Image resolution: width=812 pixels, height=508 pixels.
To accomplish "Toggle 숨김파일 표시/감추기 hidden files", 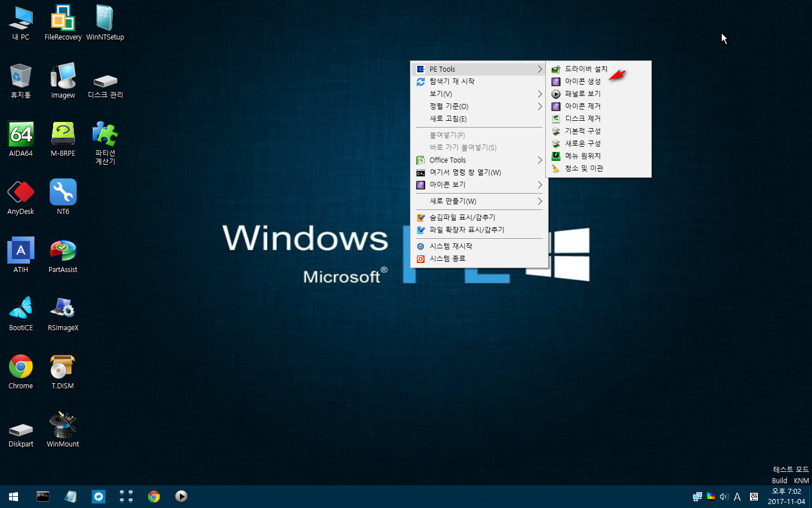I will 479,217.
